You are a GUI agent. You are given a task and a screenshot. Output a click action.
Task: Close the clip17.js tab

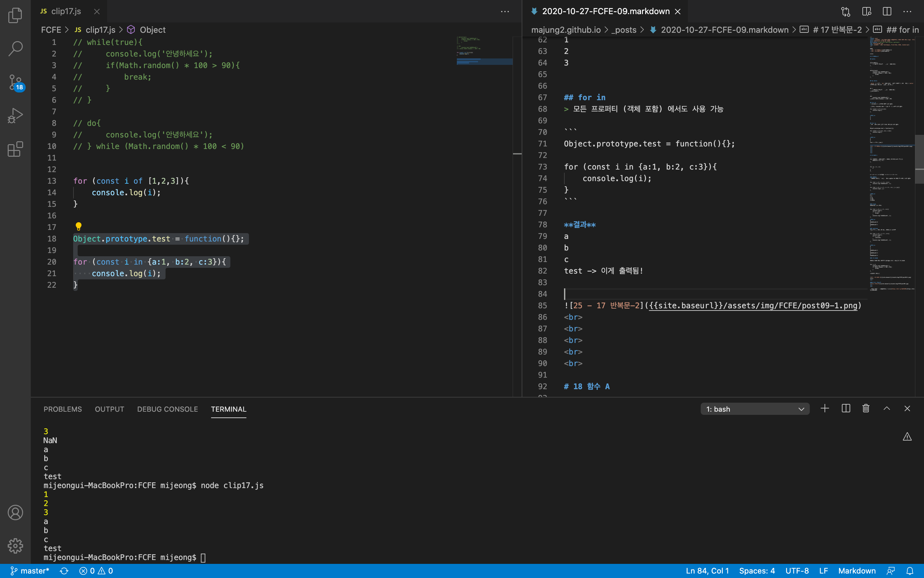97,12
